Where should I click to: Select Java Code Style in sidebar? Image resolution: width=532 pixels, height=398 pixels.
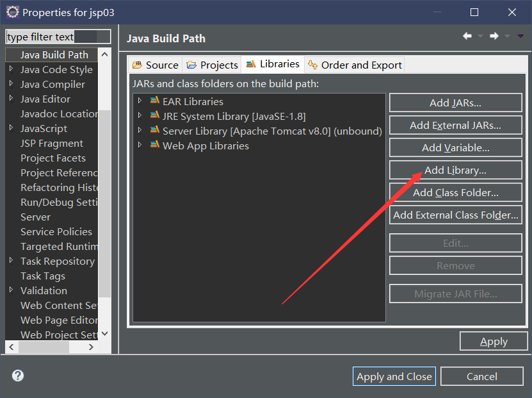56,69
